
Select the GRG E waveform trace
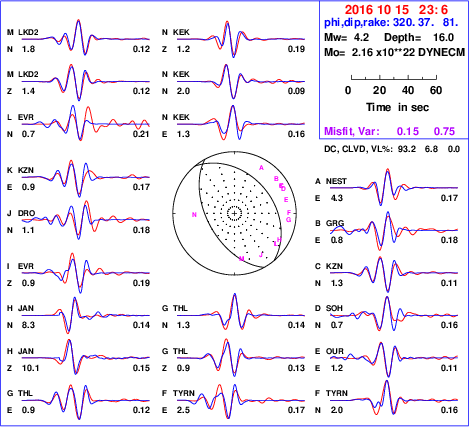coord(394,230)
